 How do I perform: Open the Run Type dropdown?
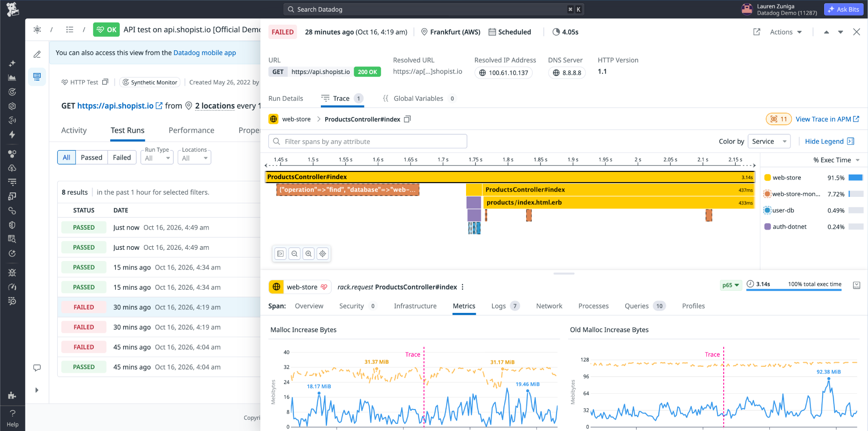click(x=157, y=157)
